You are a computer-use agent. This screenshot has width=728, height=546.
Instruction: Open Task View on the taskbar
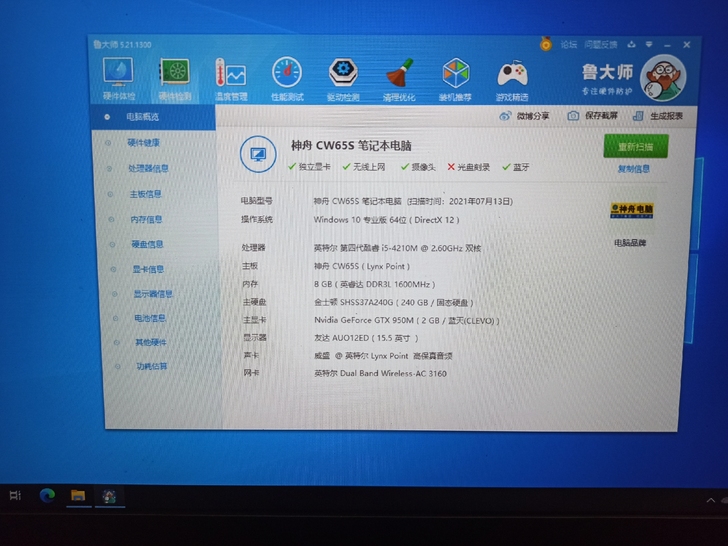tap(15, 495)
